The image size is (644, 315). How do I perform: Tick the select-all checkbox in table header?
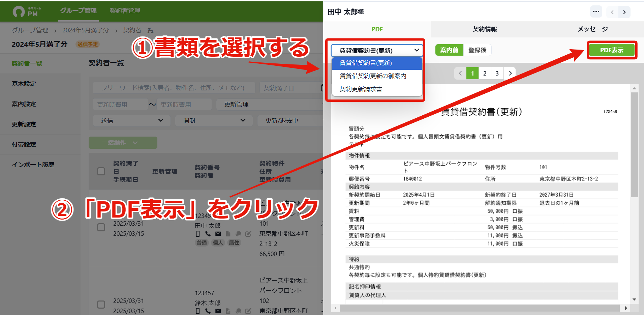pos(101,171)
